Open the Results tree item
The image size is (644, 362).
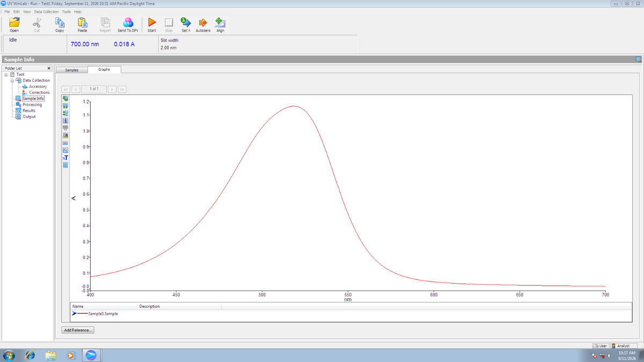pyautogui.click(x=28, y=110)
